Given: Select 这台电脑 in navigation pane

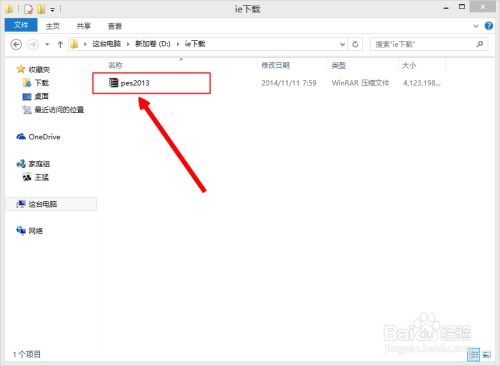Looking at the screenshot, I should coord(43,204).
